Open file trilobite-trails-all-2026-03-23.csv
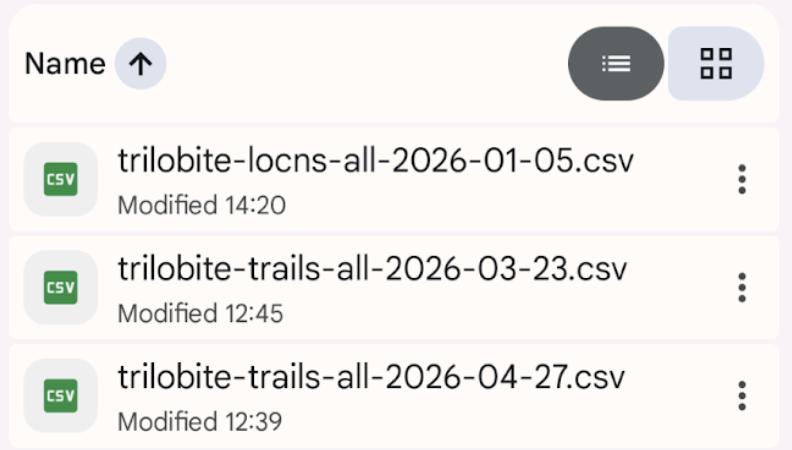Image resolution: width=792 pixels, height=450 pixels. coord(372,269)
